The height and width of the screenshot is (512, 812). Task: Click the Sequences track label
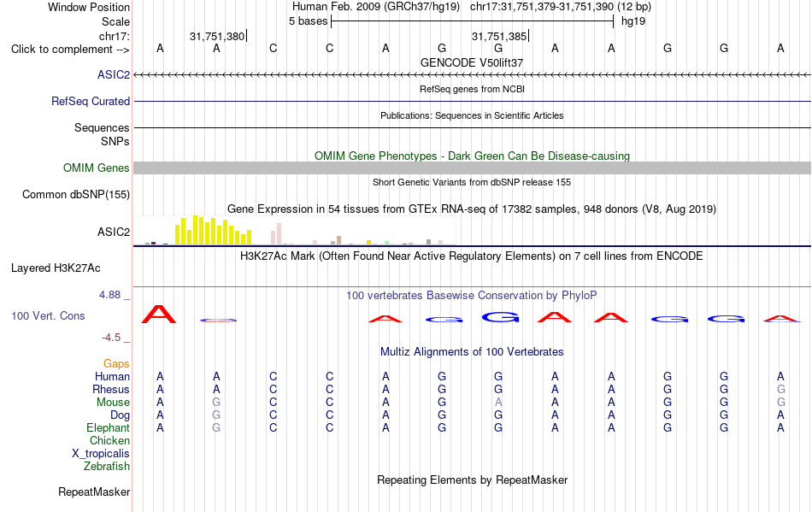pos(102,128)
